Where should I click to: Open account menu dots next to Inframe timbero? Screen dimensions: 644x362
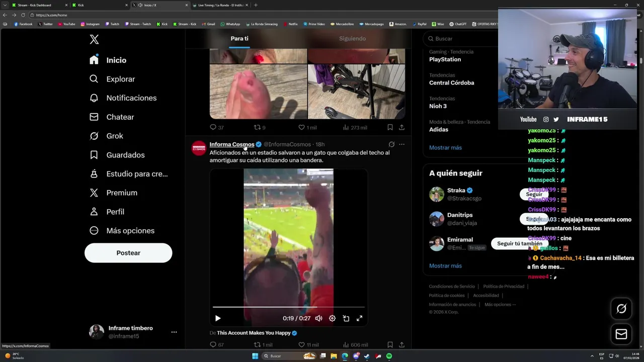pyautogui.click(x=174, y=332)
